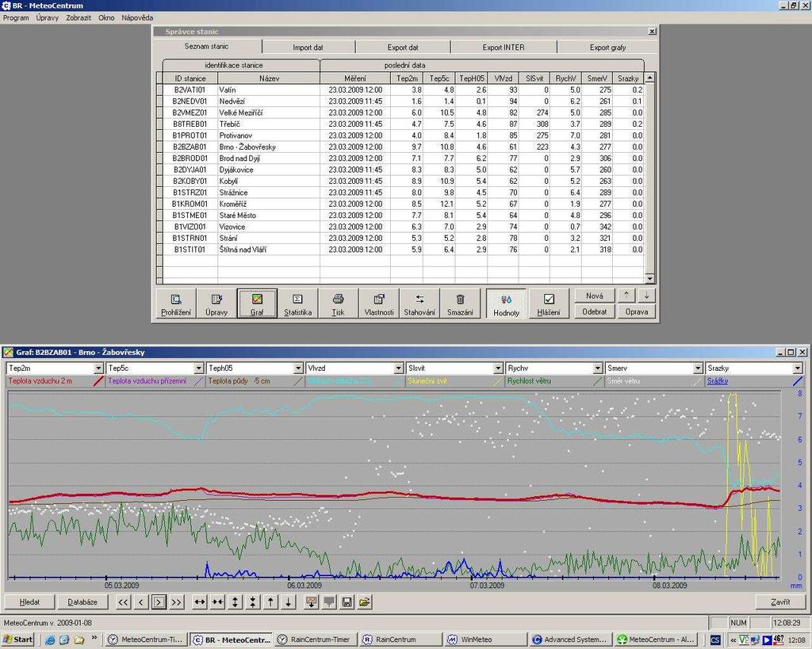This screenshot has width=812, height=649.
Task: Expand vertical scale in graph toolbar
Action: click(x=236, y=602)
